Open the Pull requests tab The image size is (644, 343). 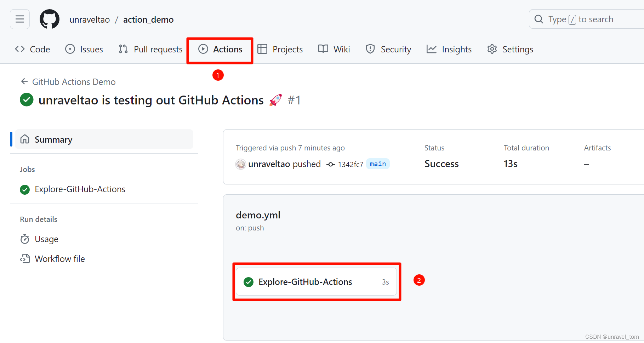pyautogui.click(x=151, y=49)
